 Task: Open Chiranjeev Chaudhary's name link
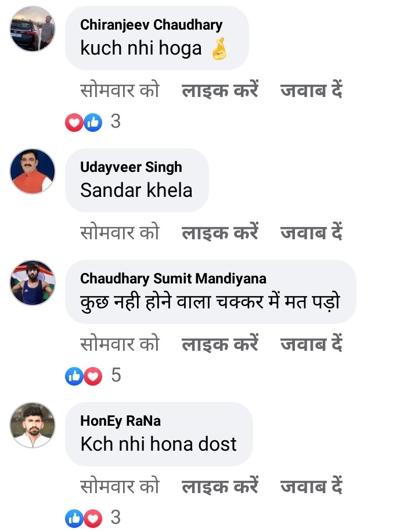click(x=151, y=25)
